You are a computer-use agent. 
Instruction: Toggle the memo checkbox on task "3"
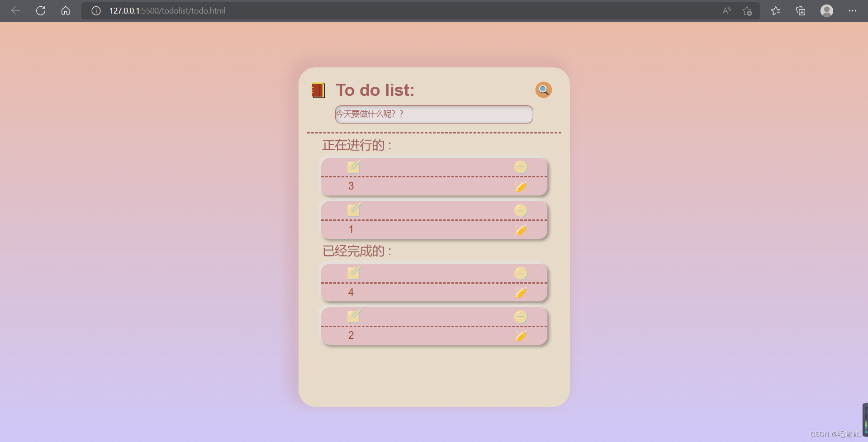(354, 166)
